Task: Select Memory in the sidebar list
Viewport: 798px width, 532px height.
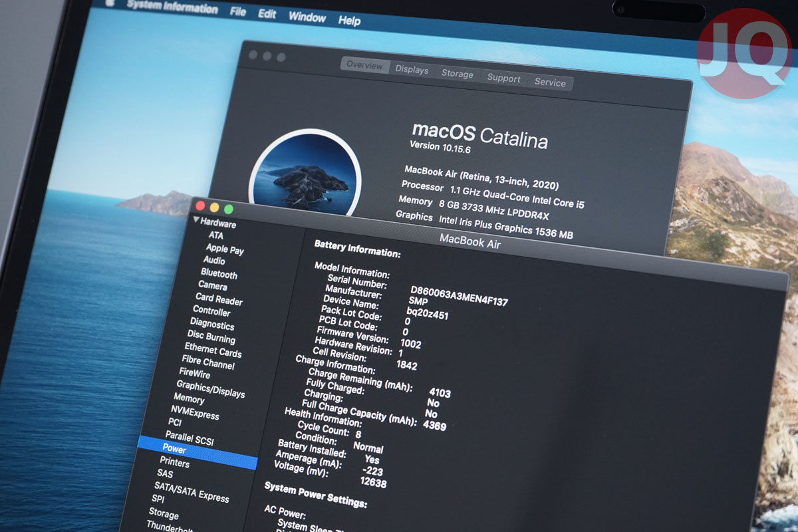Action: 189,398
